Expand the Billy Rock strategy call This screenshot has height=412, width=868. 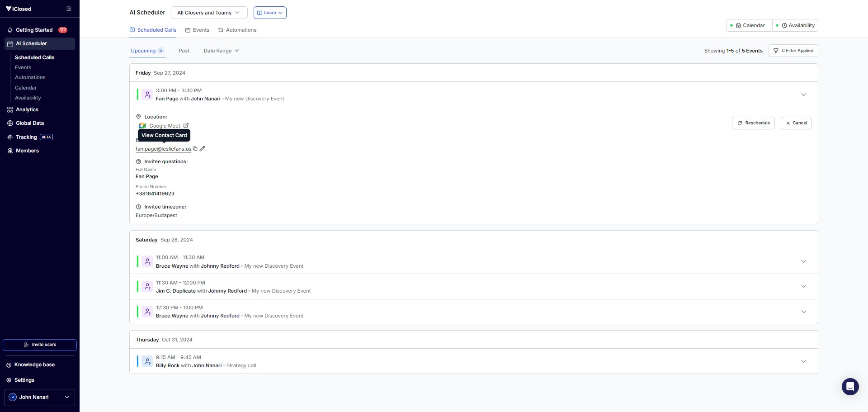click(x=804, y=361)
